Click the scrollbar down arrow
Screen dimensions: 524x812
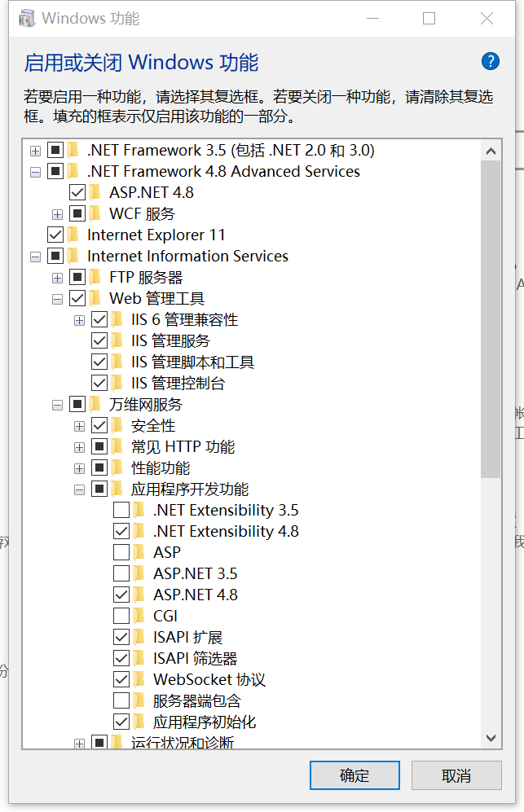pos(491,738)
